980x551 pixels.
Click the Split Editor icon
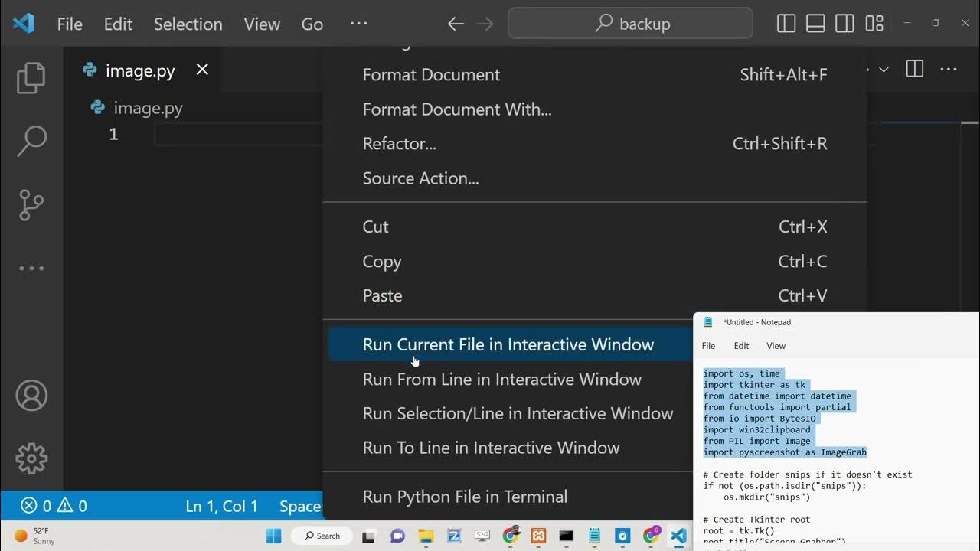point(914,70)
